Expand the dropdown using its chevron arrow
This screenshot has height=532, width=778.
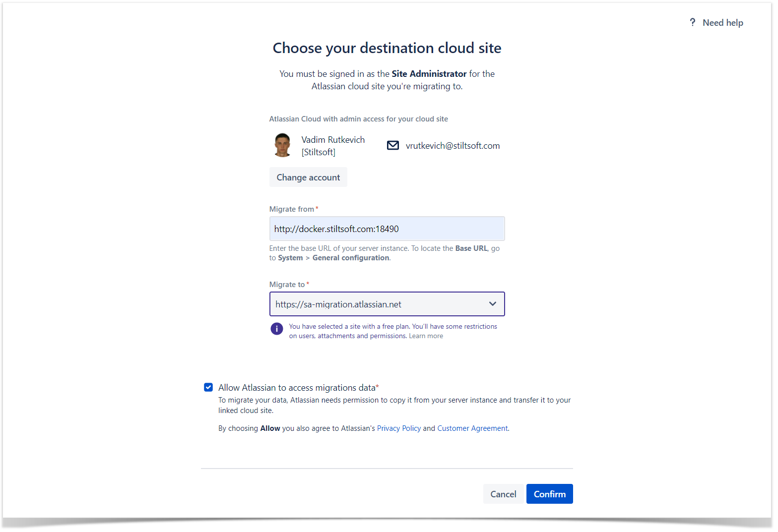(492, 304)
